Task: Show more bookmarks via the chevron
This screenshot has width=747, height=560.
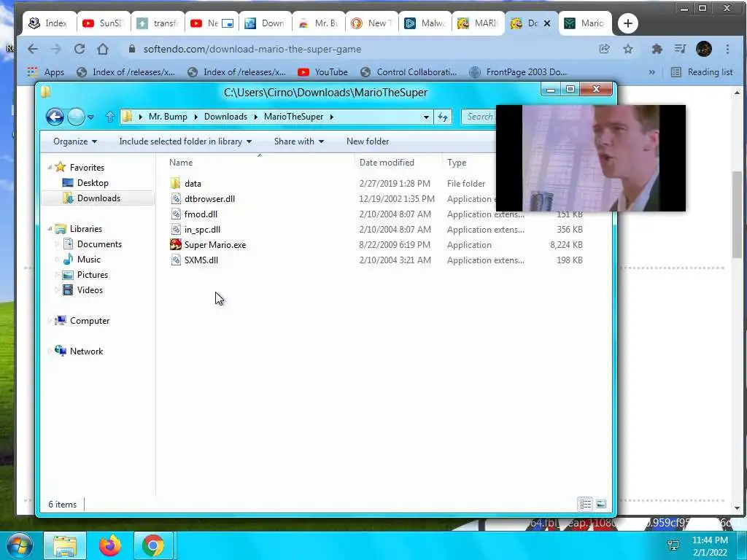Action: click(651, 72)
